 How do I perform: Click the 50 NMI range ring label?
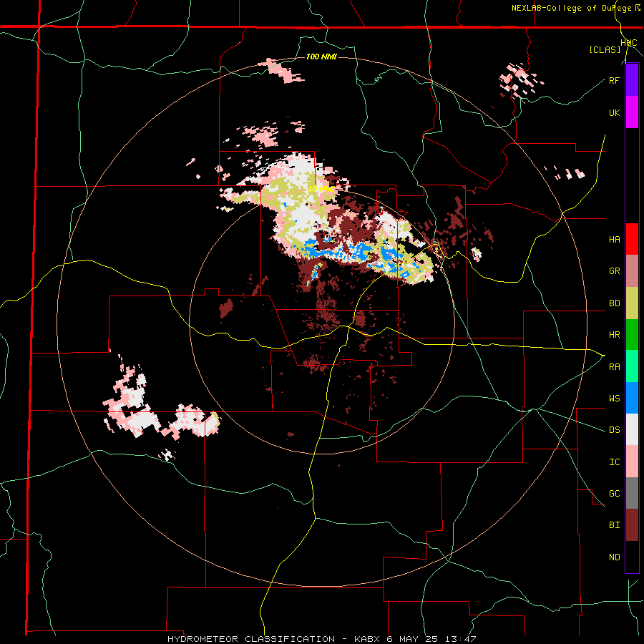[x=321, y=190]
